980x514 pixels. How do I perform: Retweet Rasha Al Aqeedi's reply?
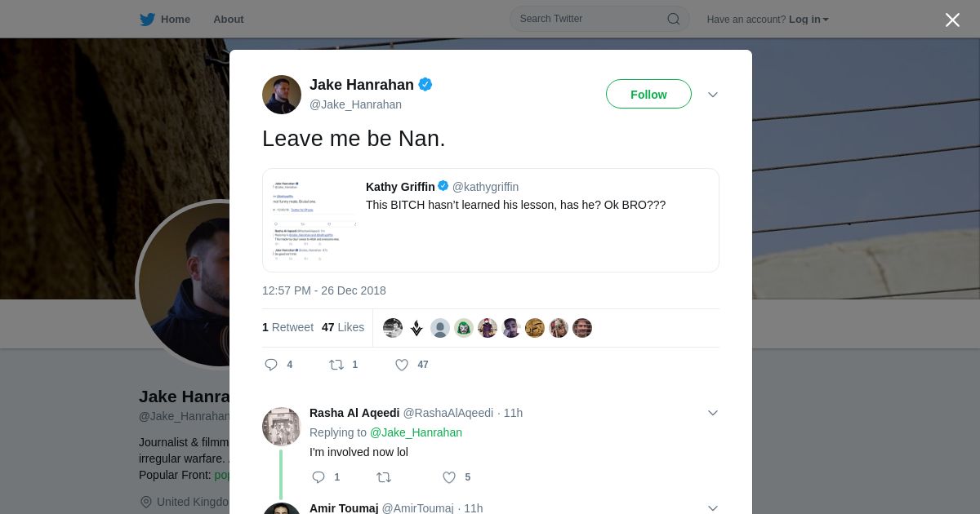tap(383, 477)
